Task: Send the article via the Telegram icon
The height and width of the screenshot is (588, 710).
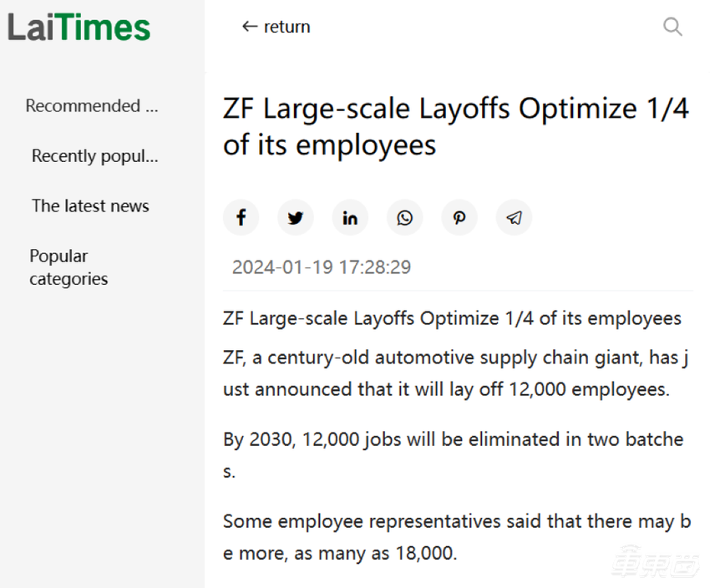Action: [x=515, y=218]
